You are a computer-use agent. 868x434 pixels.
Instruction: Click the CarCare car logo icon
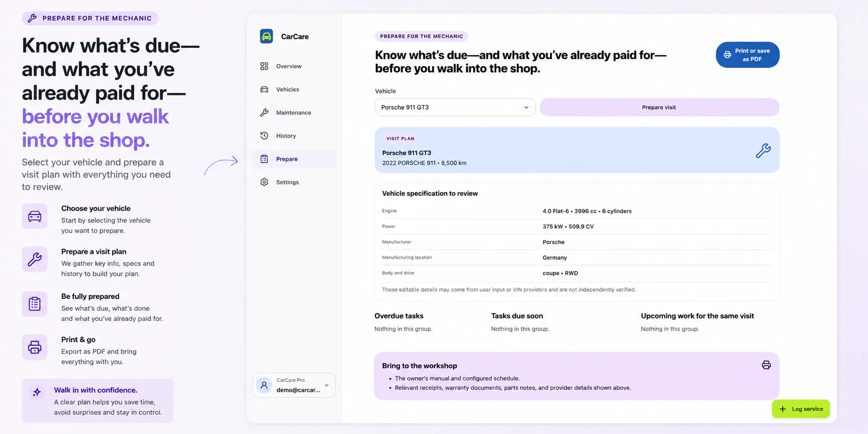[266, 36]
